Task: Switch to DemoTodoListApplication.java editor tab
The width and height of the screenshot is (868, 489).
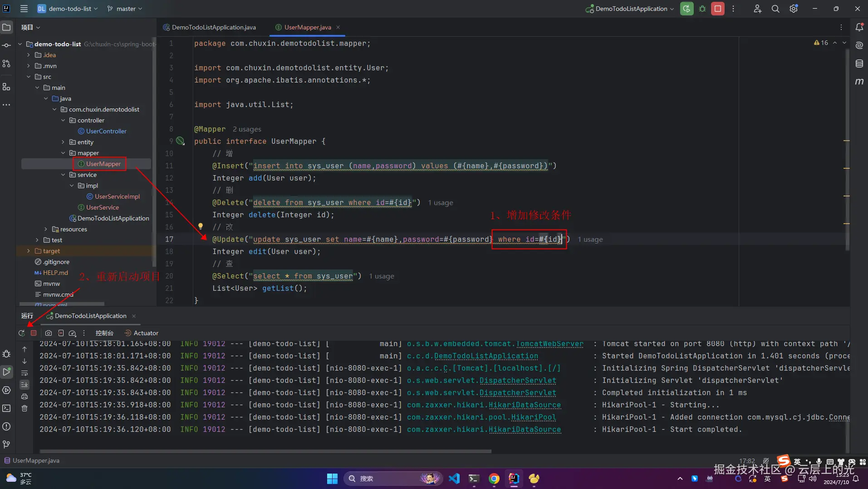Action: [x=210, y=27]
